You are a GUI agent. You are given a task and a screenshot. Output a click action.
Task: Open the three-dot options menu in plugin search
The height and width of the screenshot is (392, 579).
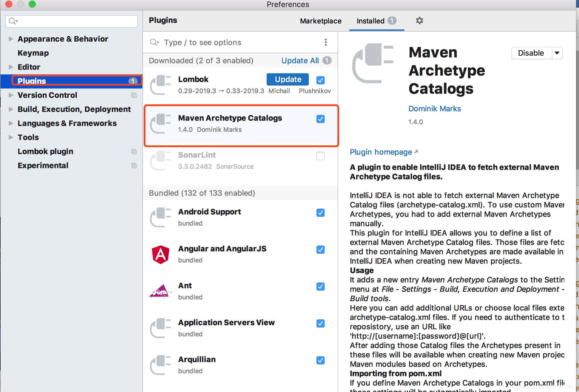[x=326, y=42]
